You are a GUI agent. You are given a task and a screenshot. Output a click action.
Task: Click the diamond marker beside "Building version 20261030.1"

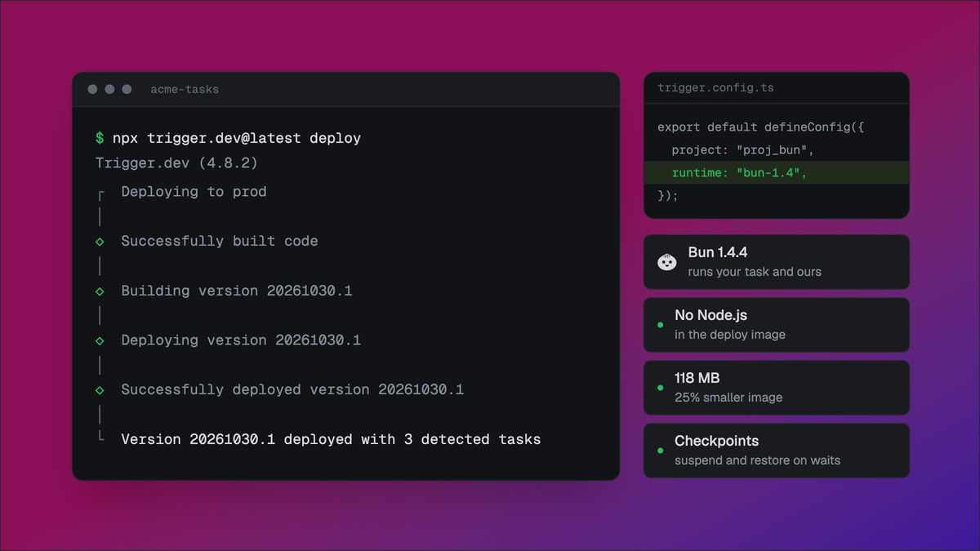tap(100, 291)
